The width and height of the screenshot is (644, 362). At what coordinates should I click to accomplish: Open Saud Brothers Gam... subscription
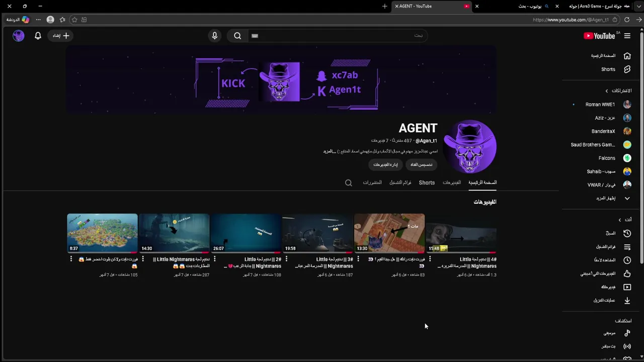tap(601, 145)
